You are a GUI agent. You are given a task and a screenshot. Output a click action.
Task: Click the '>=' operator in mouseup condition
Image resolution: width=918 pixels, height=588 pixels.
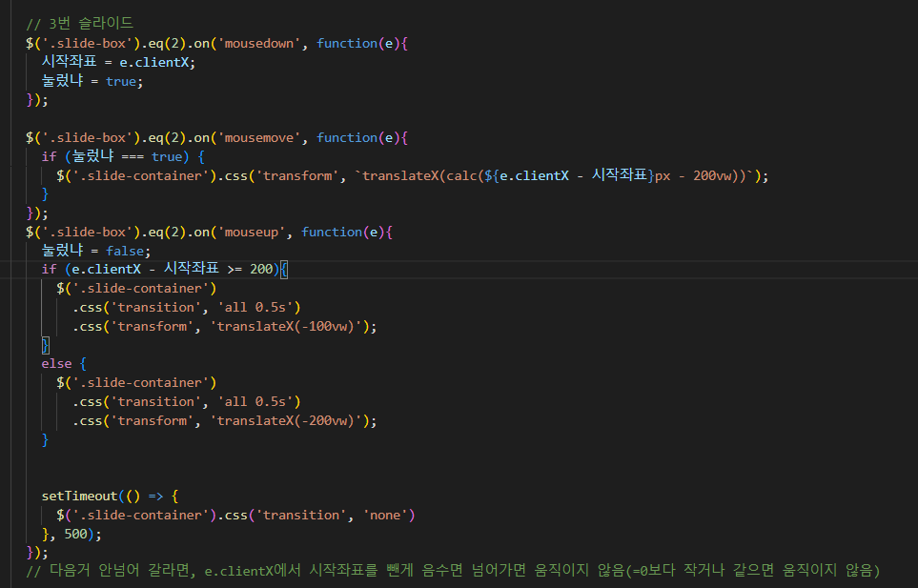click(235, 269)
